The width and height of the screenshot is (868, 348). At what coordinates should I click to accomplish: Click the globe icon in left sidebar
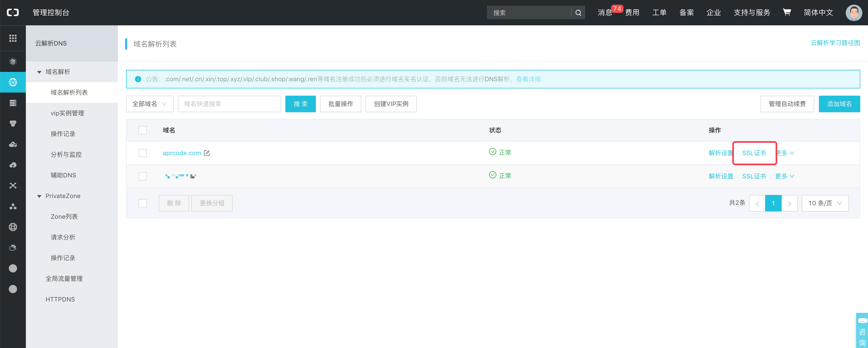(x=13, y=227)
